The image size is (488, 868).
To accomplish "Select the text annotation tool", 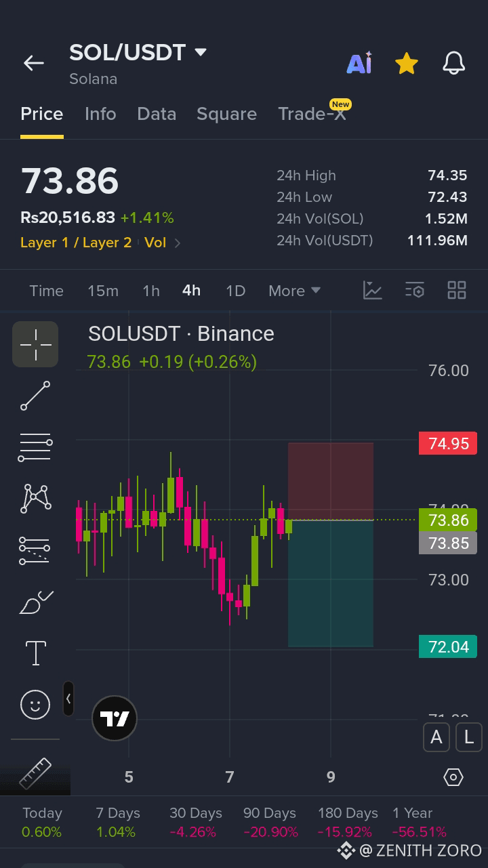I will point(35,653).
